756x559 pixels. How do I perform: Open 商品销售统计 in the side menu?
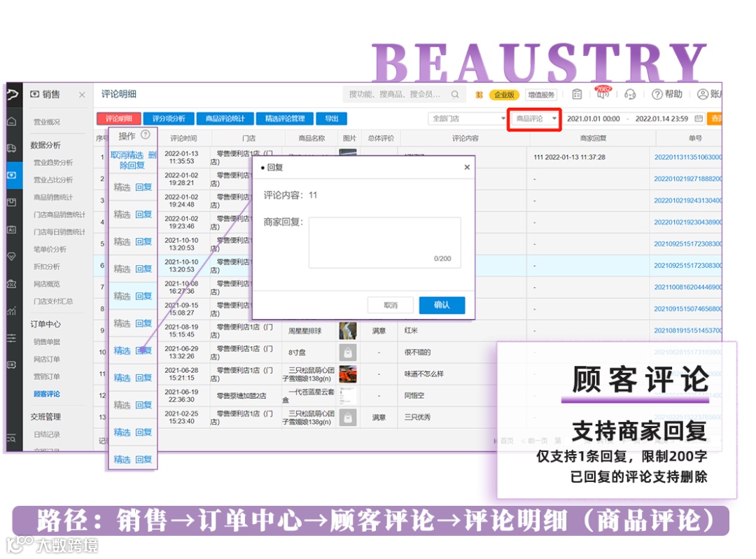click(x=53, y=197)
